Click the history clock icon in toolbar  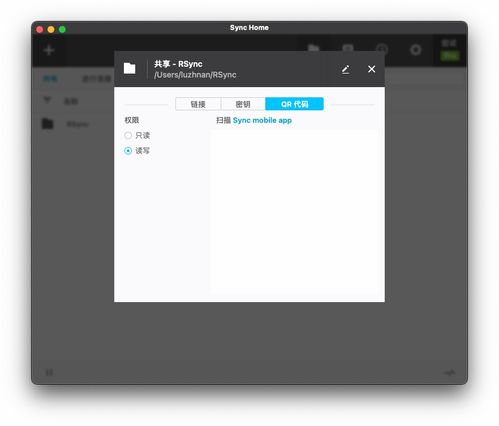[x=382, y=50]
